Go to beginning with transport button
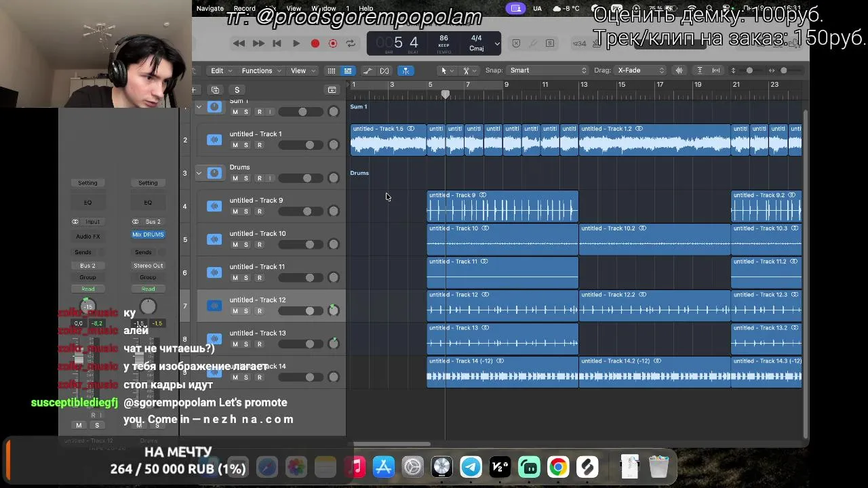 (x=277, y=43)
